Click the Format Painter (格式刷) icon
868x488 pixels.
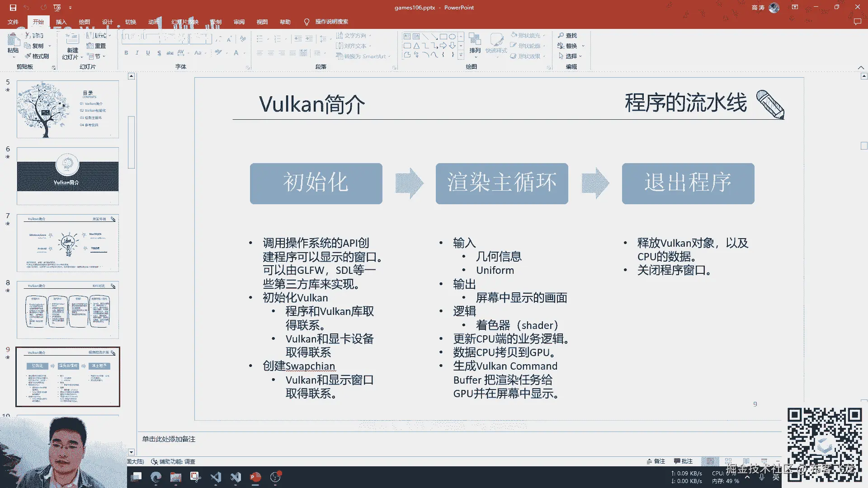coord(28,56)
